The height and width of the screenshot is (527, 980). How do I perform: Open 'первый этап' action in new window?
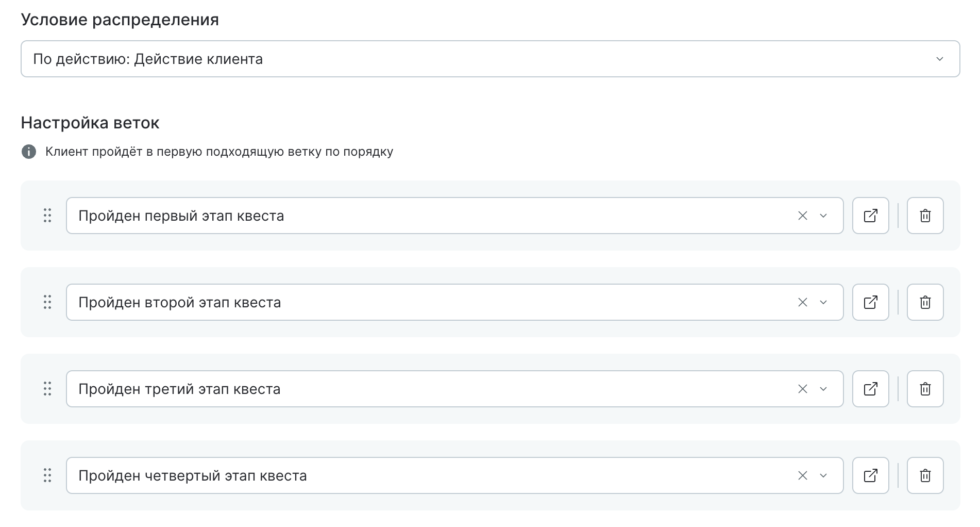pyautogui.click(x=870, y=216)
